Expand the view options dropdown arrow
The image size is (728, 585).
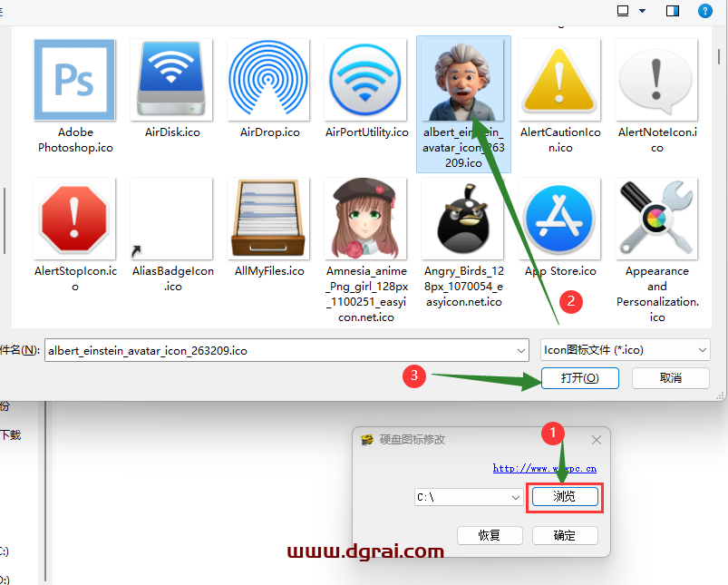click(643, 11)
